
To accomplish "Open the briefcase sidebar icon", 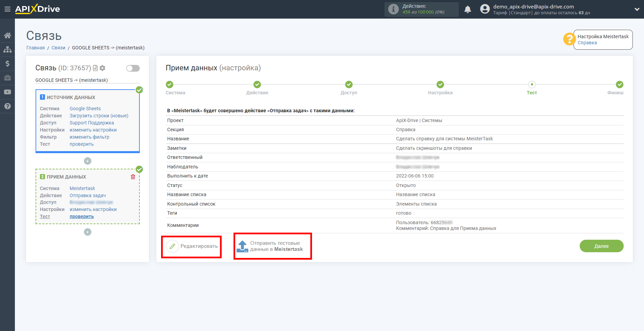I will point(7,78).
